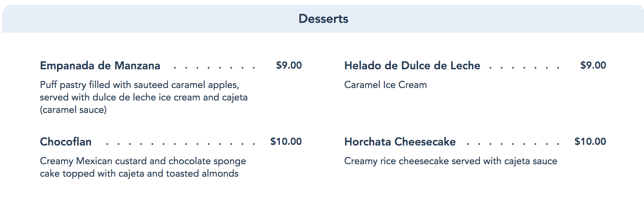The image size is (644, 212).
Task: Click dotted leader after Chocoflan
Action: coord(181,143)
